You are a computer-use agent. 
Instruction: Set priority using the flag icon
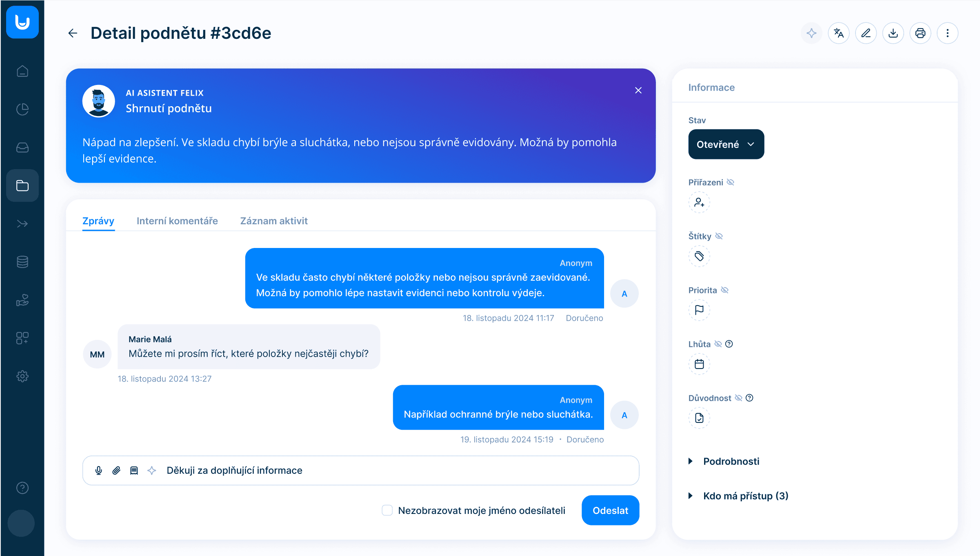tap(699, 310)
